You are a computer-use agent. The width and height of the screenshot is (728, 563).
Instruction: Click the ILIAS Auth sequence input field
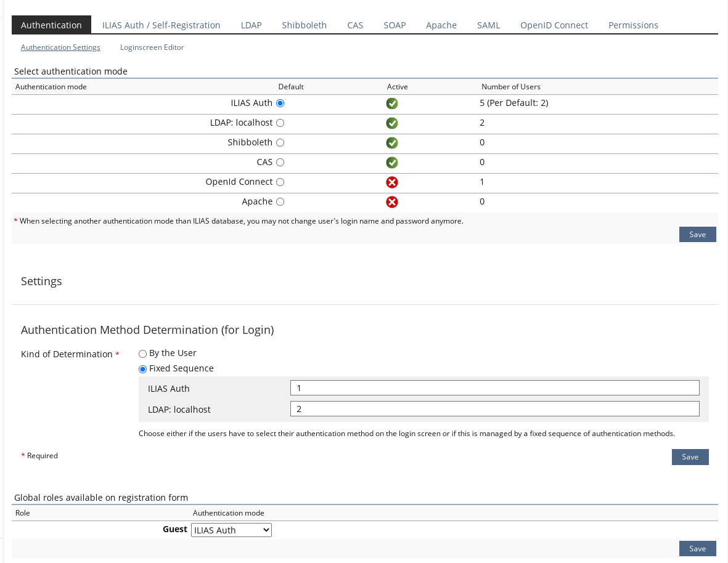(494, 388)
